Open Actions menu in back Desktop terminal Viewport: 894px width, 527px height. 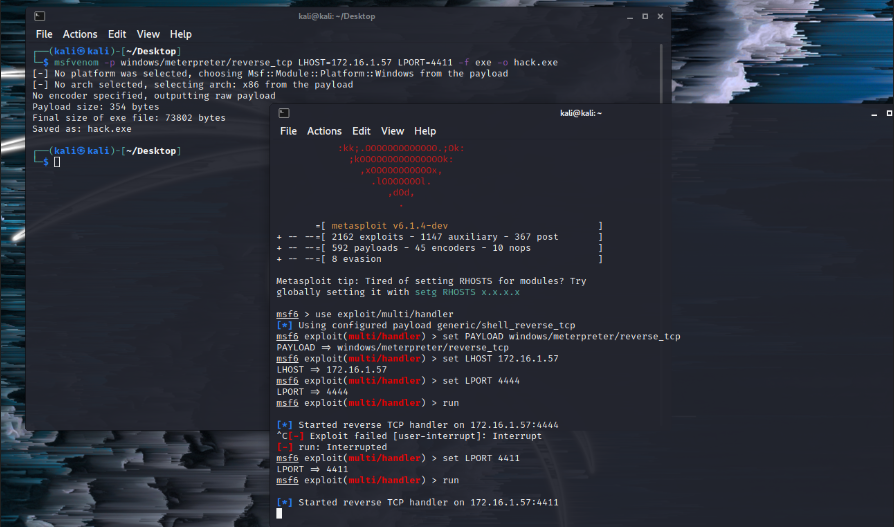80,34
